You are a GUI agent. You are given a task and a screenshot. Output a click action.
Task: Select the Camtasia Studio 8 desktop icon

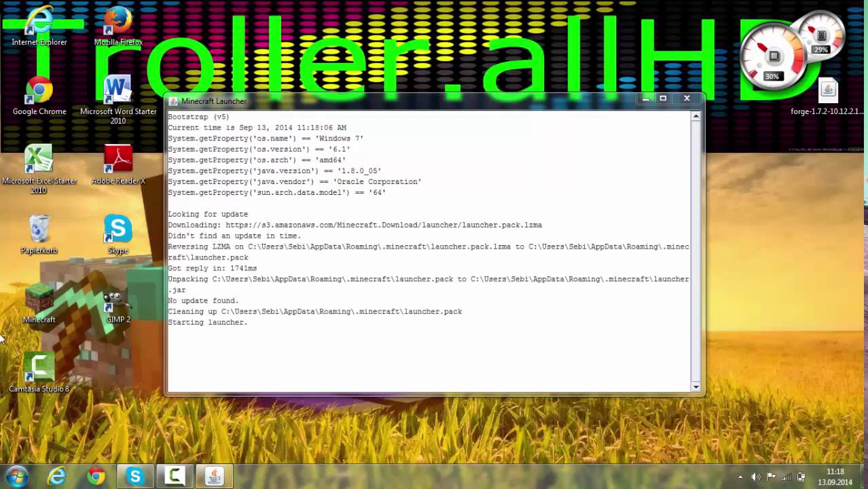[39, 373]
